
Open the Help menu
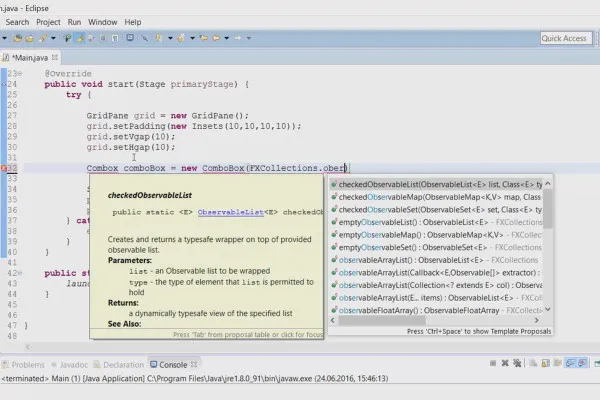pyautogui.click(x=133, y=22)
